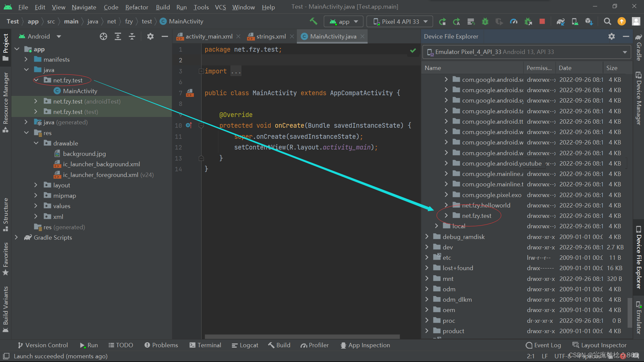Click the editor horizontal scrollbar
This screenshot has height=362, width=644.
[302, 336]
